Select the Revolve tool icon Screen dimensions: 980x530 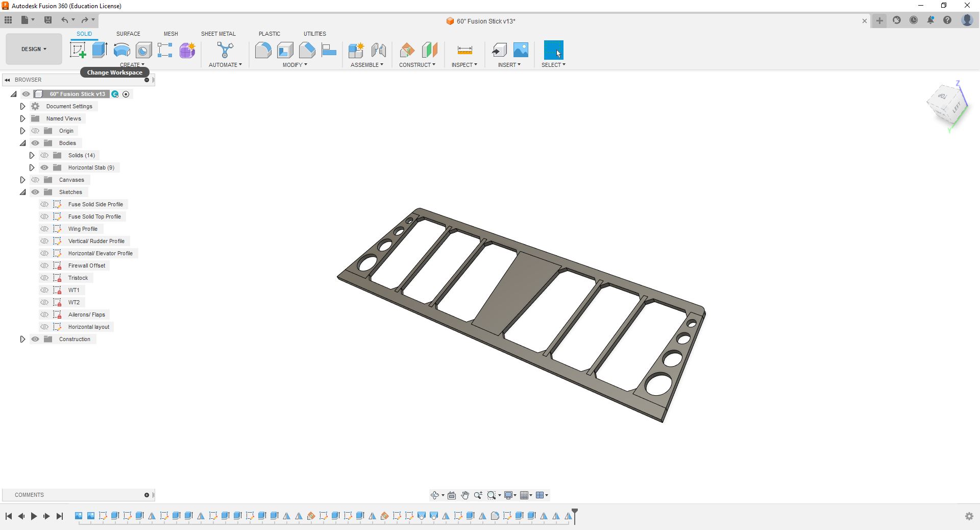pyautogui.click(x=121, y=50)
